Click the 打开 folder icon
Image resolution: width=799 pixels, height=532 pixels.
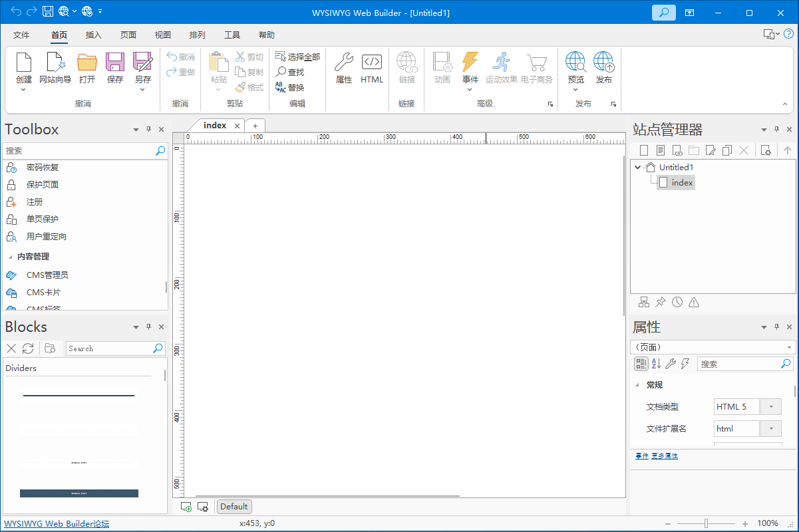87,62
